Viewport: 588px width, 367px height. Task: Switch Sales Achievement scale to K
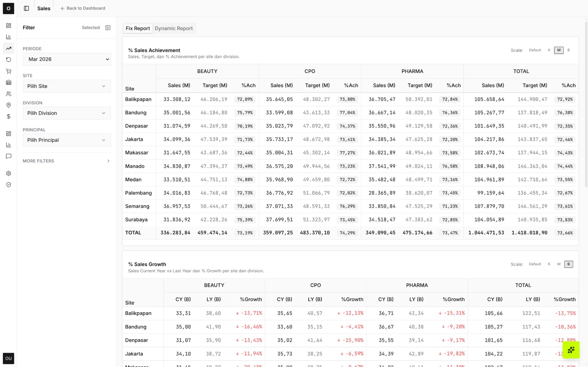tap(549, 50)
